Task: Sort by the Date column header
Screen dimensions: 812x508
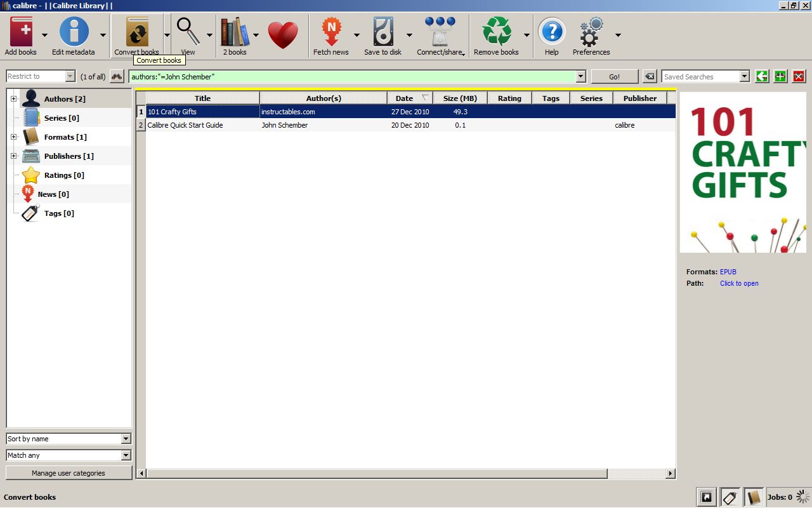Action: click(x=410, y=98)
